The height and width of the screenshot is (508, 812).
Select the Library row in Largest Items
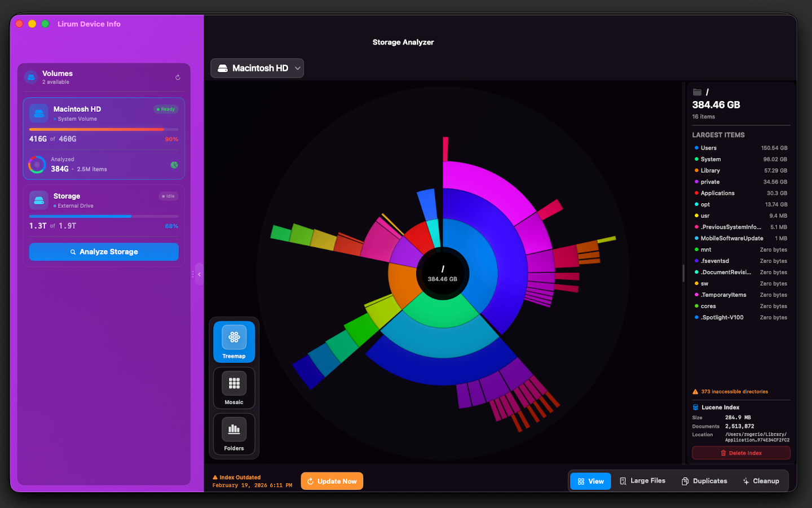pos(741,170)
